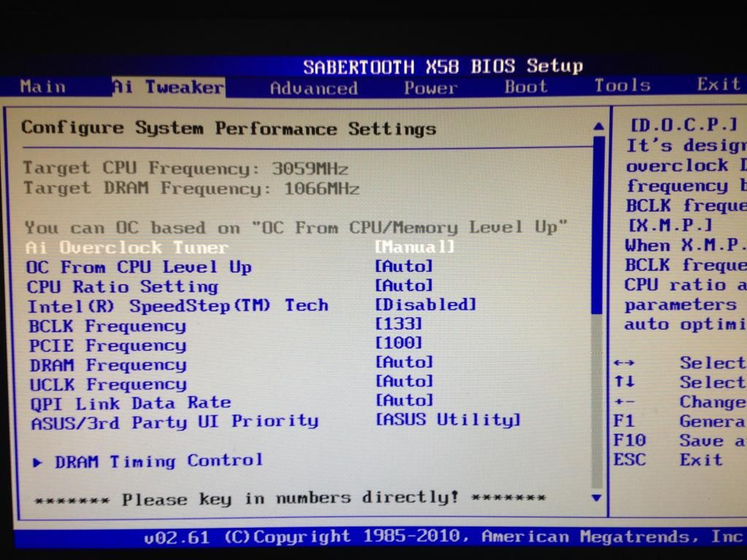
Task: Click Configure System Performance Settings heading
Action: pyautogui.click(x=228, y=128)
